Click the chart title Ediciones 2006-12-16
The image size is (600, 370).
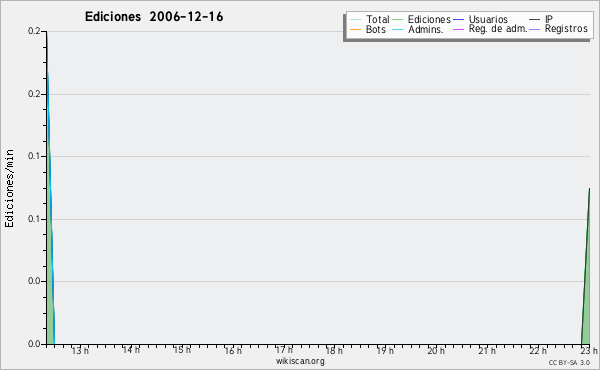[154, 17]
